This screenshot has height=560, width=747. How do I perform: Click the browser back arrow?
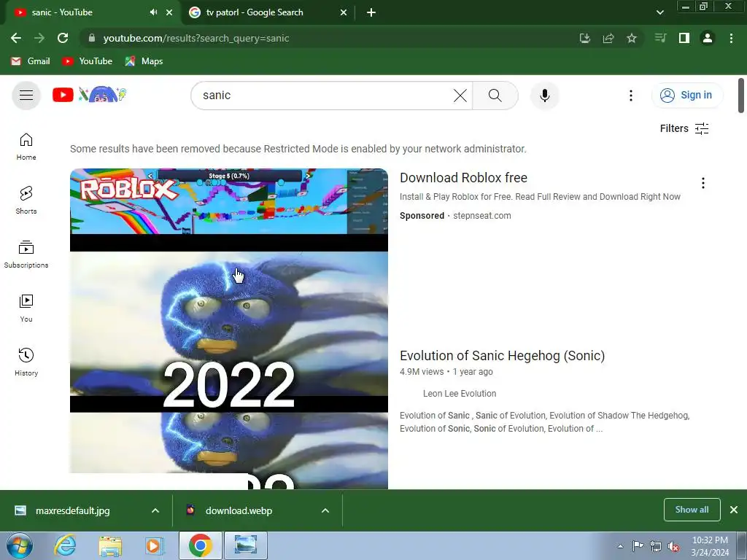tap(16, 38)
